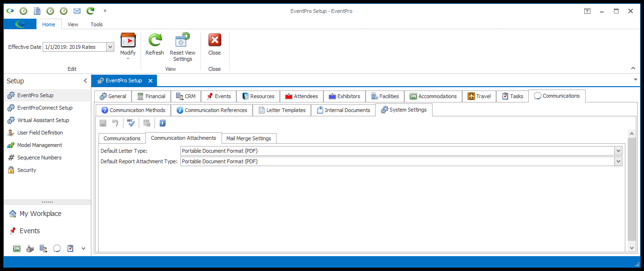Click the blue book icon in settings toolbar

pyautogui.click(x=162, y=123)
